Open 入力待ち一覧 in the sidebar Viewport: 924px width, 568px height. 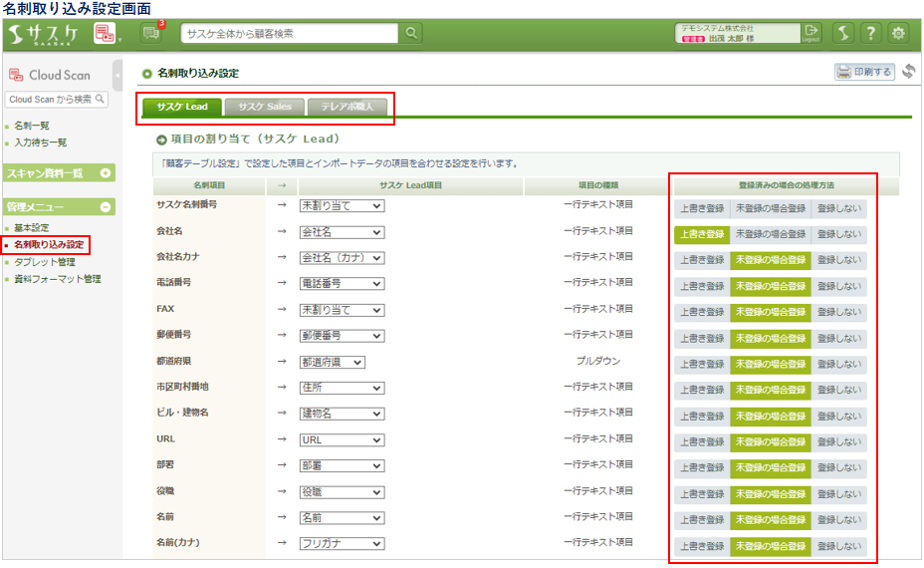click(x=40, y=142)
